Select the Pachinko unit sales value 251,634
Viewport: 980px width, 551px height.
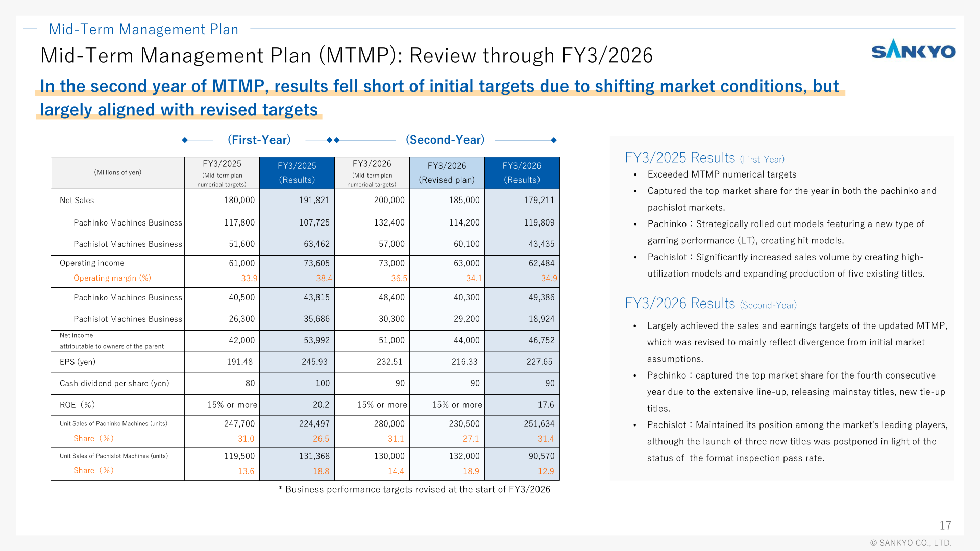click(x=539, y=424)
